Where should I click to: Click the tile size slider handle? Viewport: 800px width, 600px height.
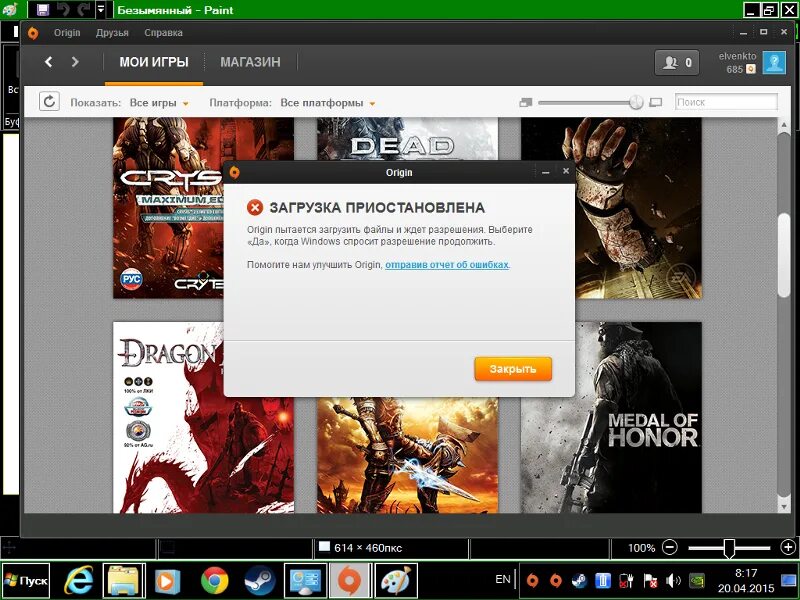click(636, 102)
